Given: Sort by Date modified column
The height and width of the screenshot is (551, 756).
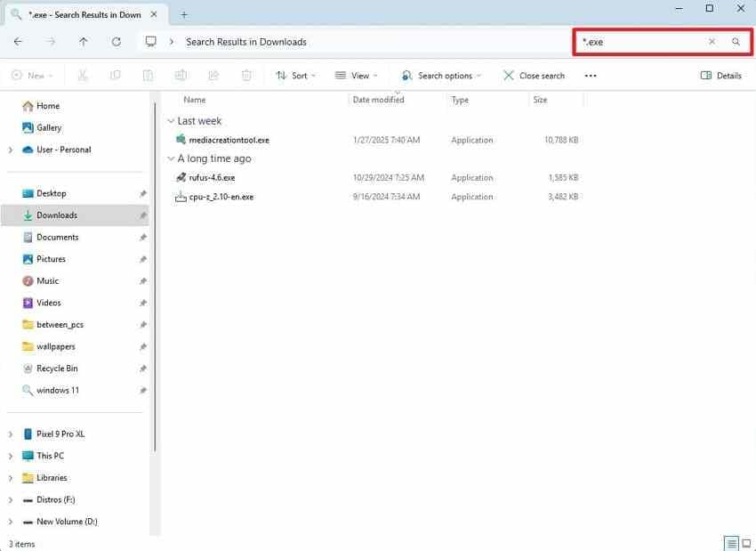Looking at the screenshot, I should [379, 100].
